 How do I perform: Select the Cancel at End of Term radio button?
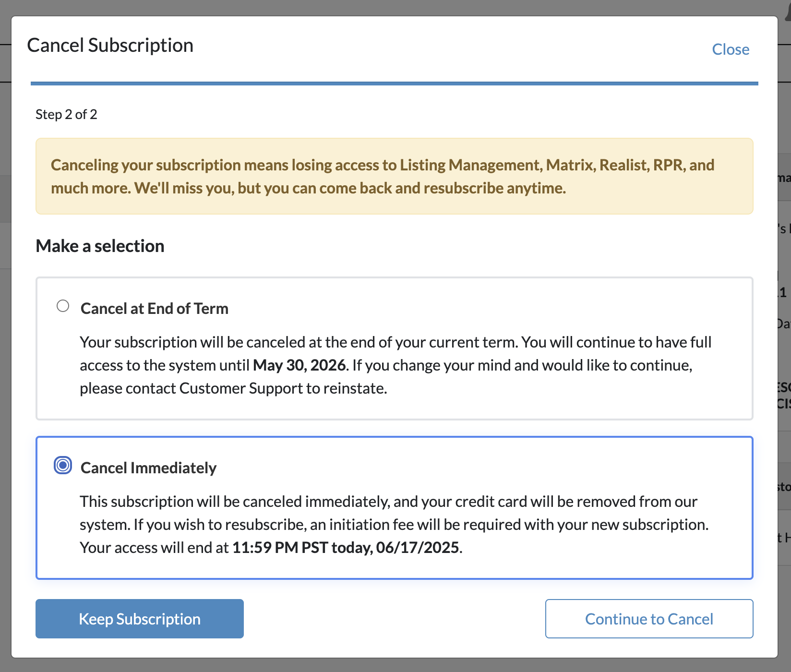(63, 306)
